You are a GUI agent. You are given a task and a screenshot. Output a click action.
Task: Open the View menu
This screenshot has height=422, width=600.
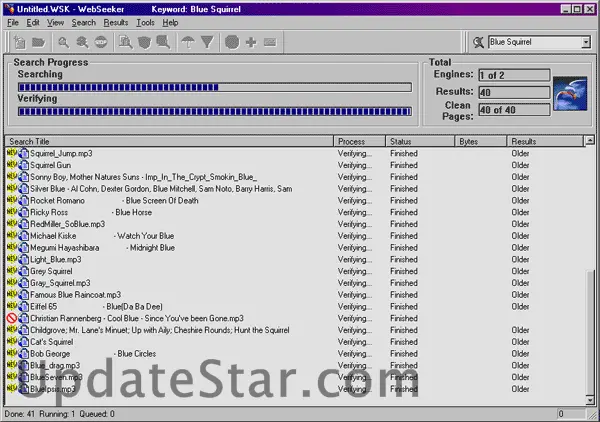(55, 23)
